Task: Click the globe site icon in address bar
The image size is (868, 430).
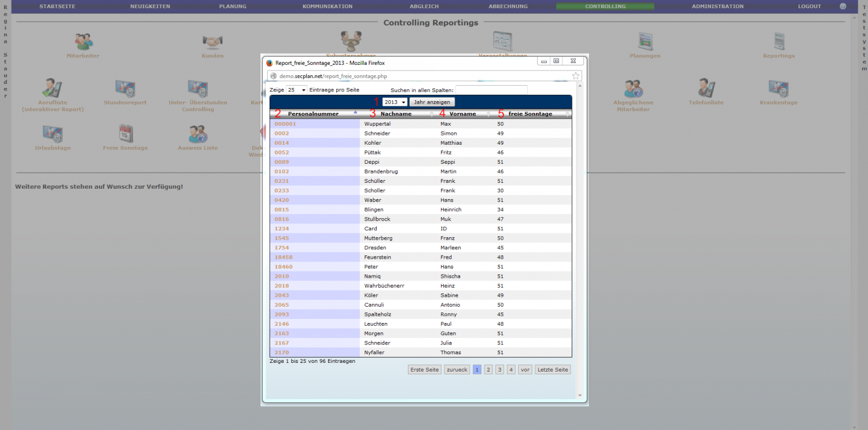Action: tap(274, 76)
